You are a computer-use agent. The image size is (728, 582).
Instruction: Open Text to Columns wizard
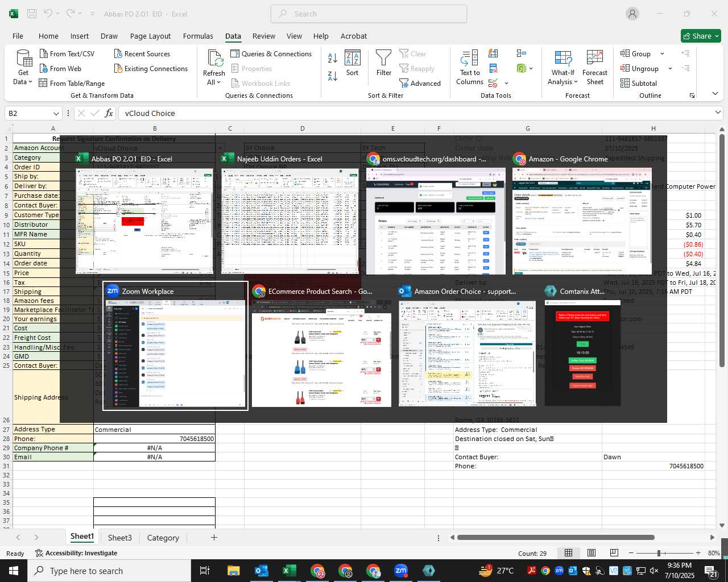(470, 68)
